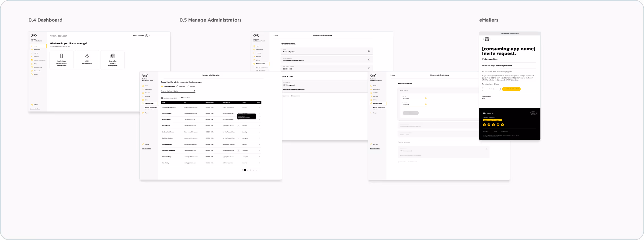Select the First name search radio button
The height and width of the screenshot is (240, 644).
pyautogui.click(x=177, y=87)
